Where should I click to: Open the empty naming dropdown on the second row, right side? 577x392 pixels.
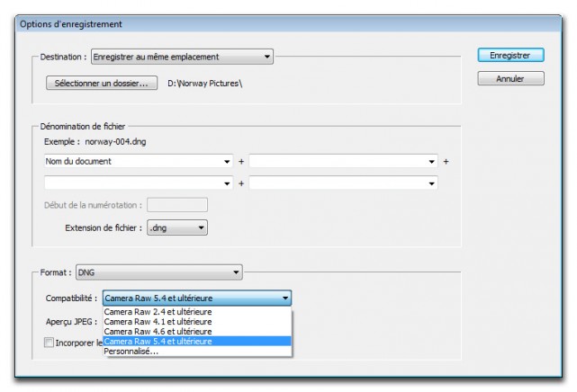(x=343, y=183)
